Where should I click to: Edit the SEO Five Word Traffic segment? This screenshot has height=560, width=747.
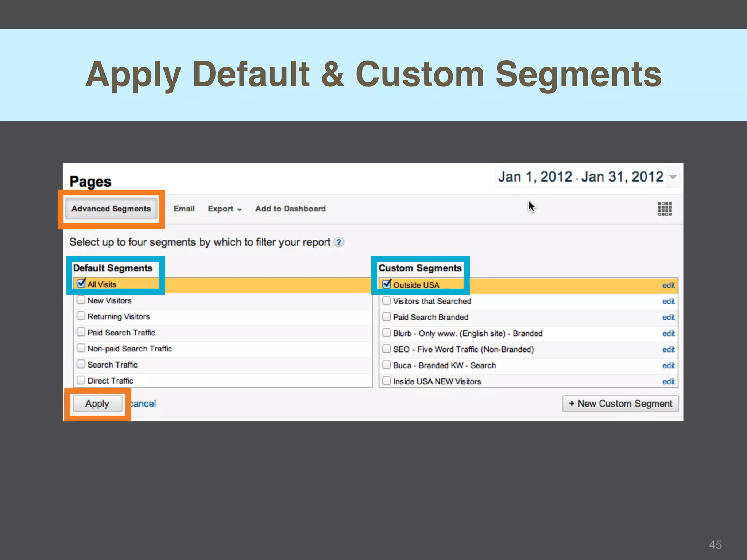tap(668, 350)
